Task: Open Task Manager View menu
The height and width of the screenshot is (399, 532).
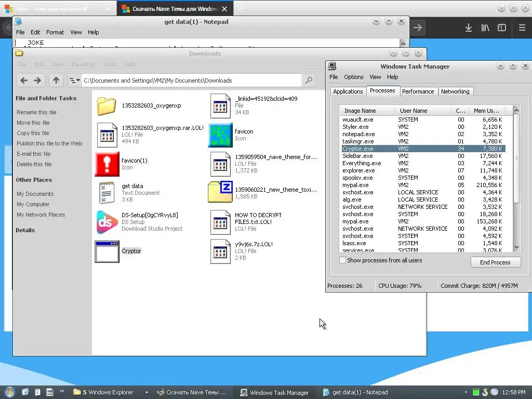Action: [x=375, y=77]
